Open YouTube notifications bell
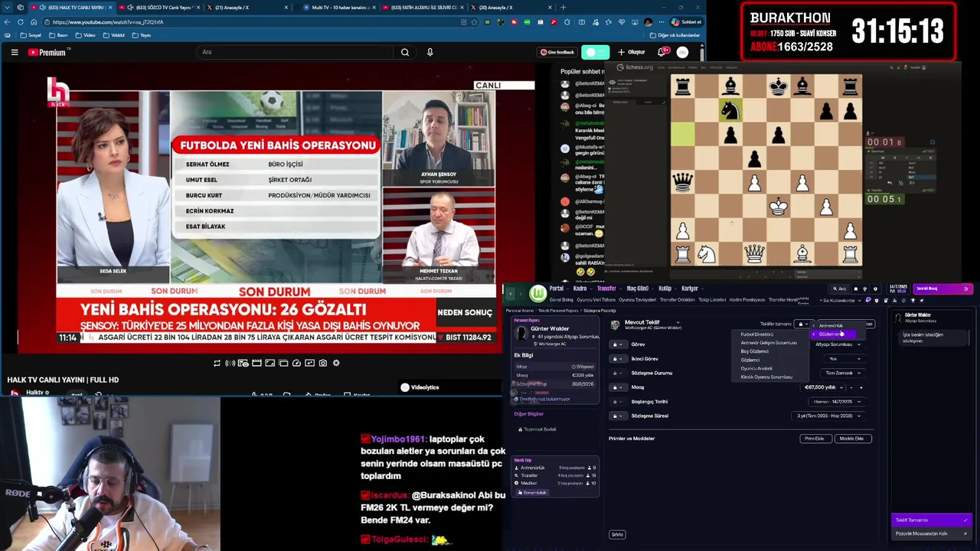 coord(662,52)
